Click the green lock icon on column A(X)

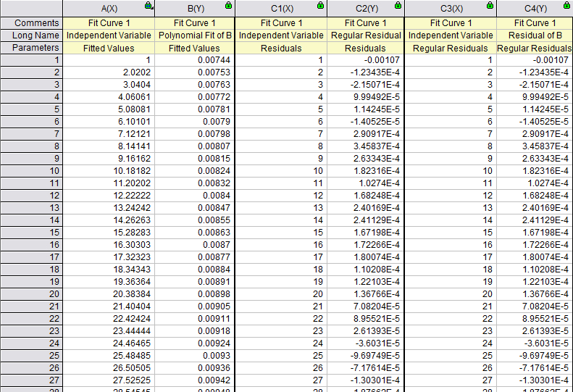tap(149, 5)
